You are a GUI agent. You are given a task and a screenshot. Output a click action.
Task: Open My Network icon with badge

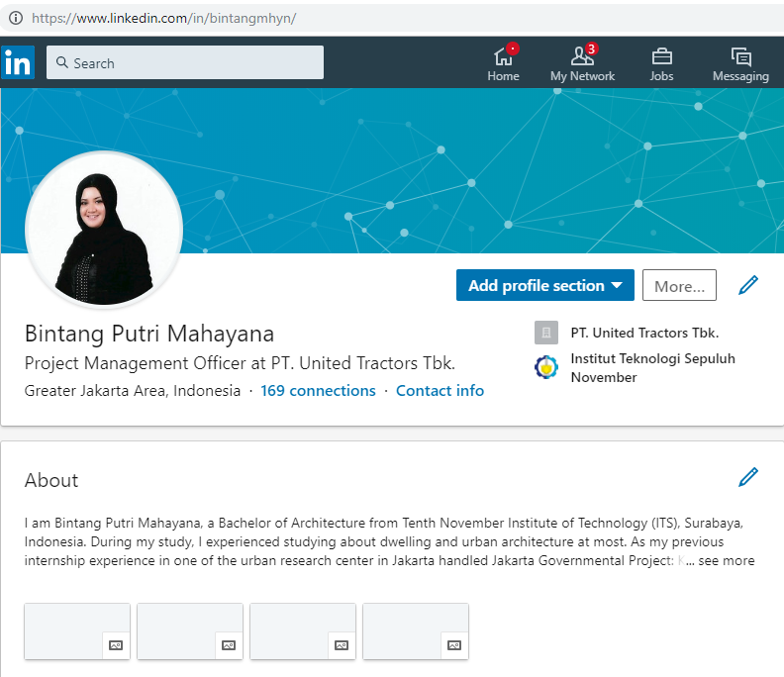pyautogui.click(x=582, y=56)
